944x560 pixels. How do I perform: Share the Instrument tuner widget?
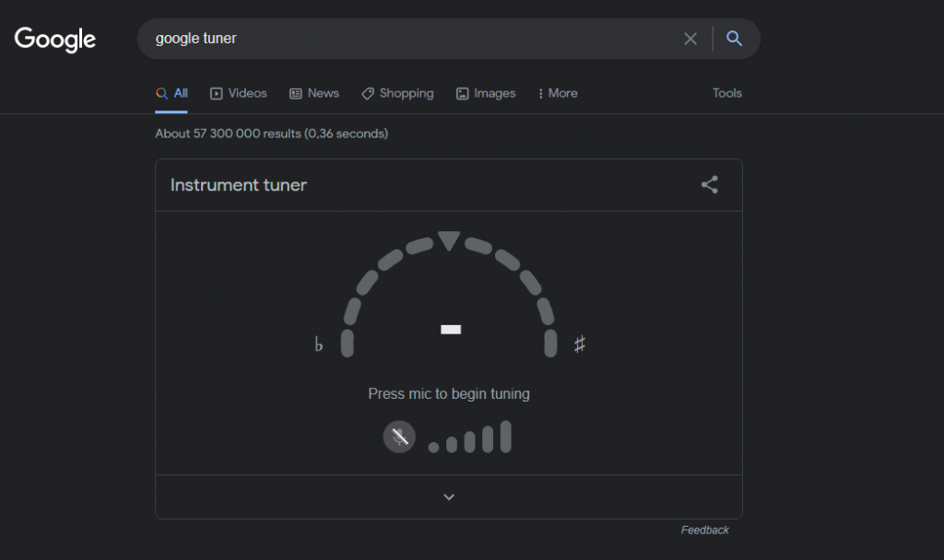point(709,184)
